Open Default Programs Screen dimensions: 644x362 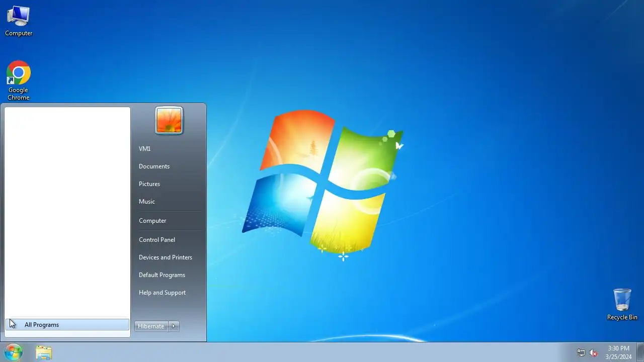[162, 275]
